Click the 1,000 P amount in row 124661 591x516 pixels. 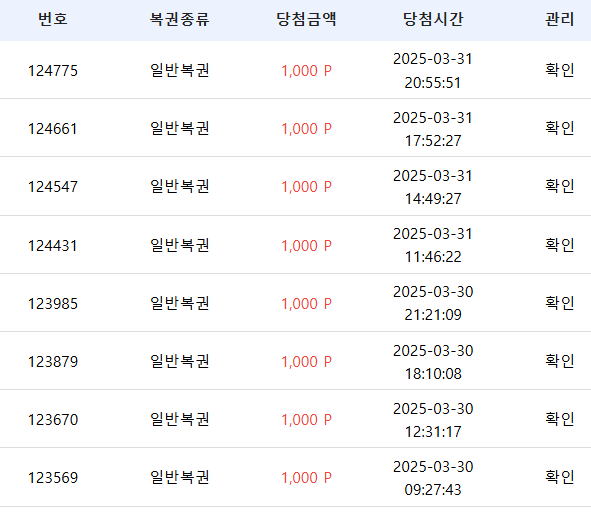[x=306, y=129]
